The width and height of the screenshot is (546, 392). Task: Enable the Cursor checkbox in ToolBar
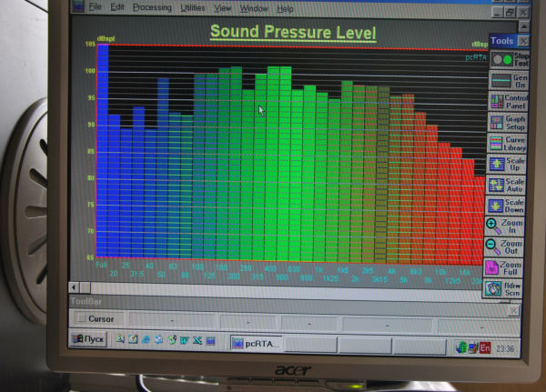point(80,319)
